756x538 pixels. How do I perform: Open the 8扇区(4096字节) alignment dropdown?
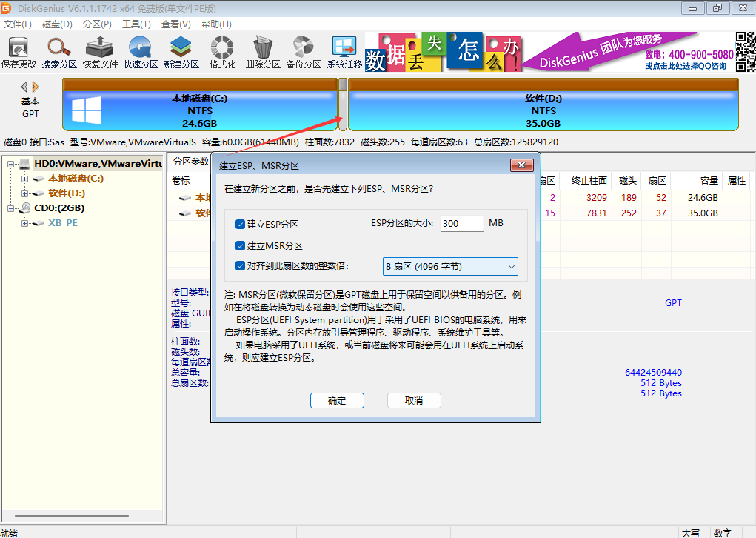[511, 266]
